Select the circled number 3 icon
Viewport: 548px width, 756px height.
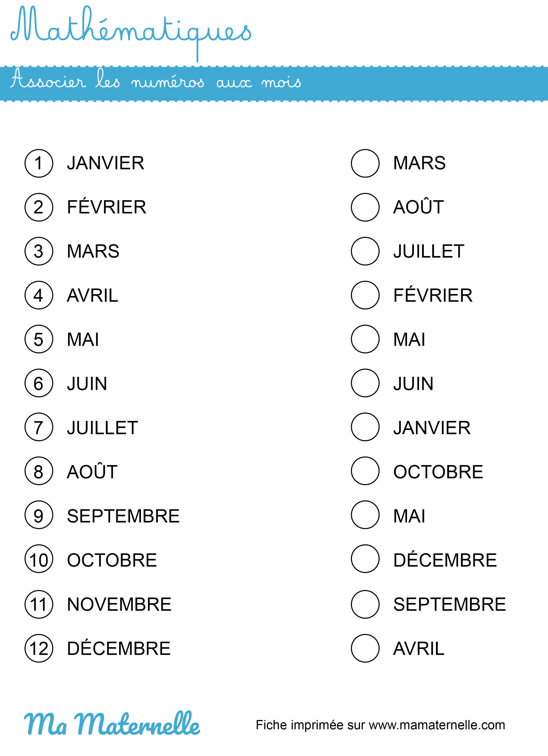coord(39,251)
